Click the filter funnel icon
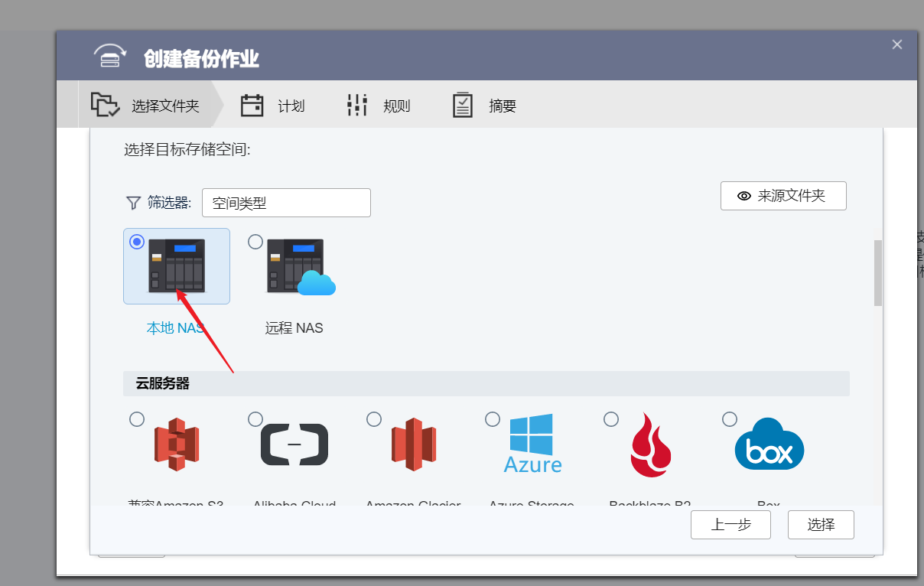 133,203
